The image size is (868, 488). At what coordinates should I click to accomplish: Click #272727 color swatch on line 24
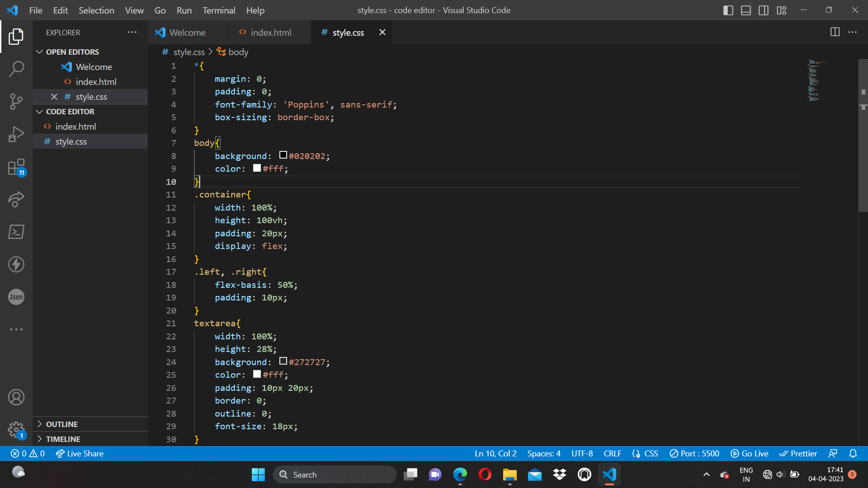283,361
